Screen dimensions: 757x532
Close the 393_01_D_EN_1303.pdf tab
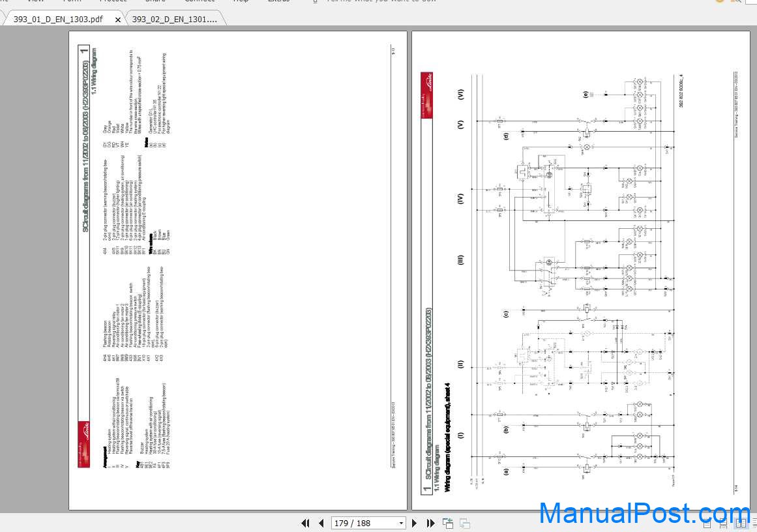click(118, 20)
